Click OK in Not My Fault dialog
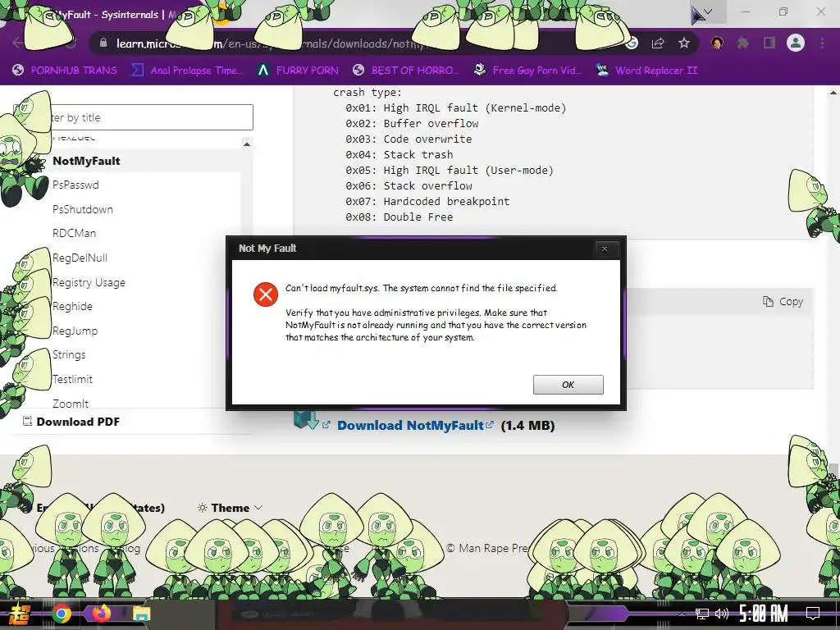 pyautogui.click(x=568, y=385)
